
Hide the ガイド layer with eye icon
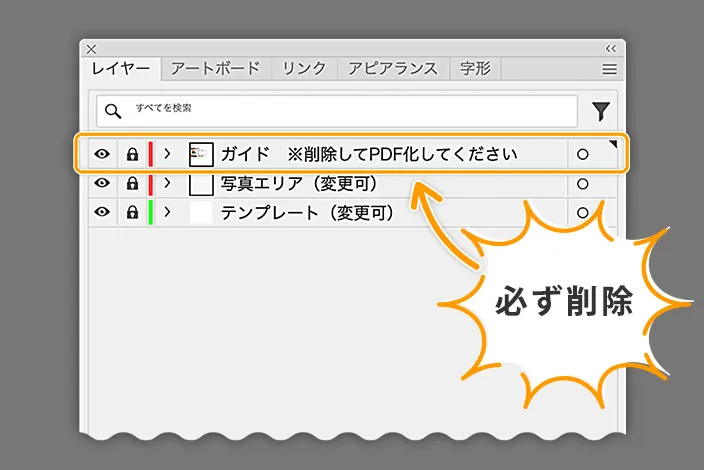[102, 154]
